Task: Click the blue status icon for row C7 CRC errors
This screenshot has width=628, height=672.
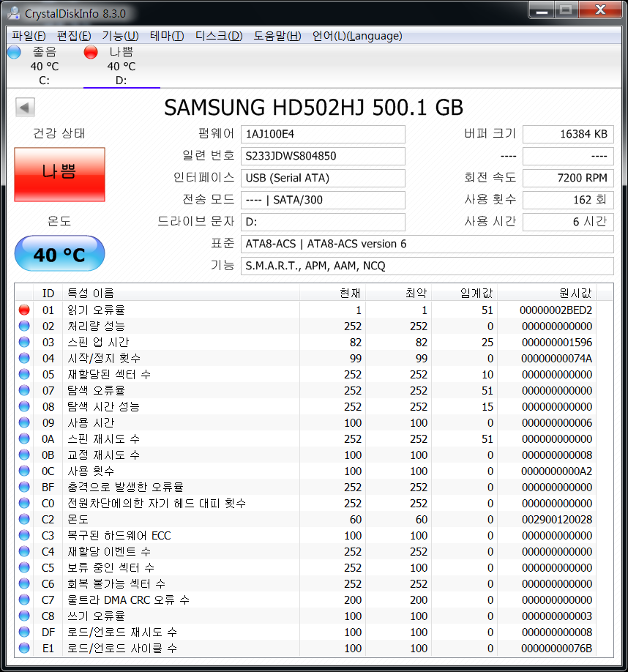Action: tap(24, 600)
